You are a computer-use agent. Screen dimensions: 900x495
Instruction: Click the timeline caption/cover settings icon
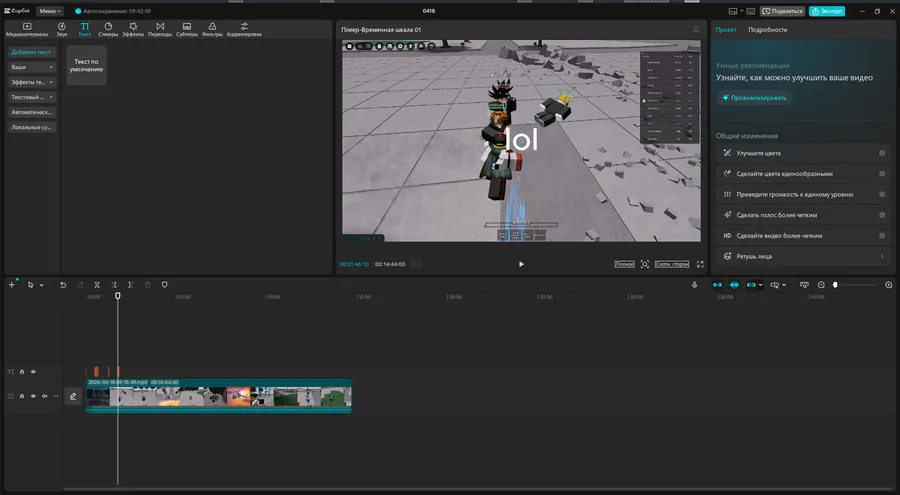point(804,285)
